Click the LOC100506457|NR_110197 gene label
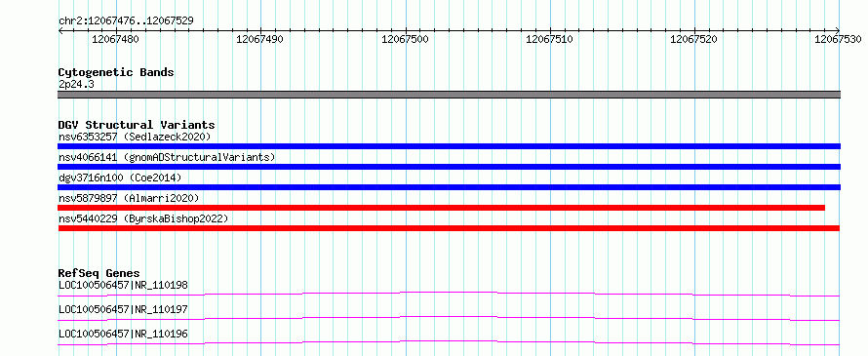 pos(123,309)
